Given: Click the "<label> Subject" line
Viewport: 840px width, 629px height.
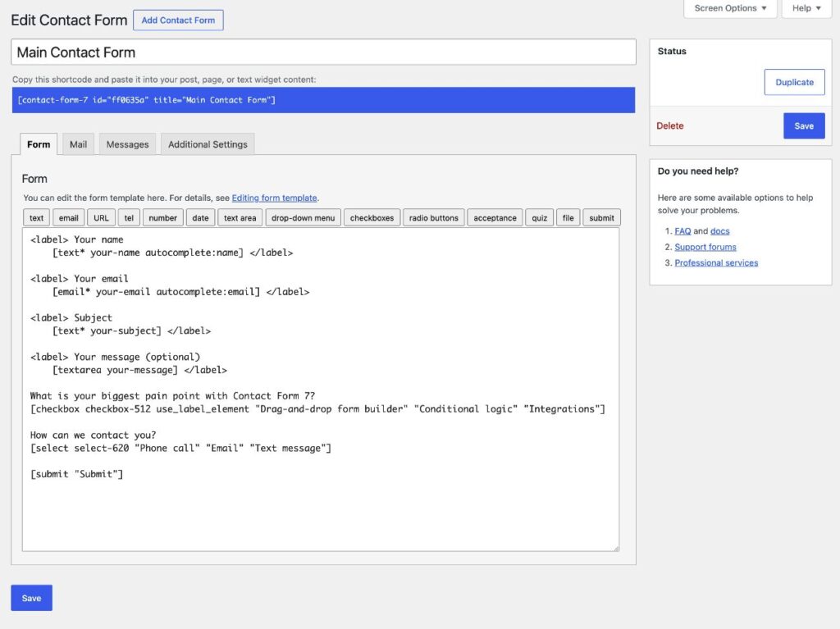Looking at the screenshot, I should pos(71,318).
